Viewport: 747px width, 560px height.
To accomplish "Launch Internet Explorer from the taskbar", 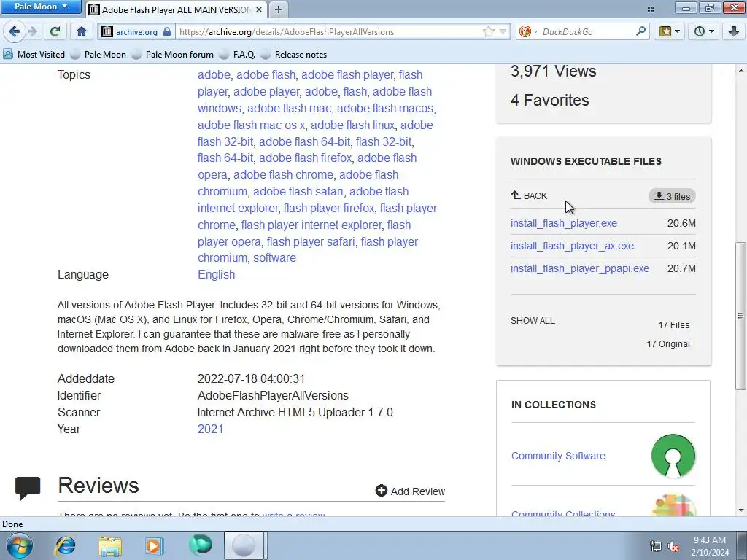I will [x=65, y=545].
